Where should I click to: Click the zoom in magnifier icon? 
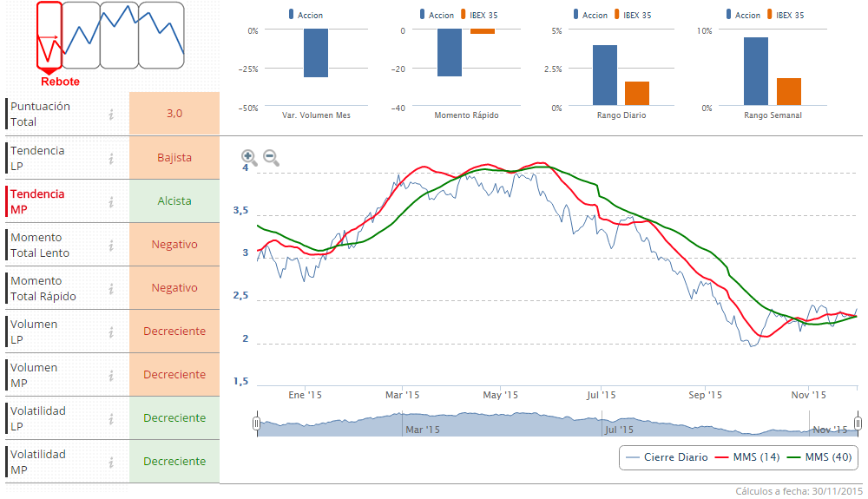(249, 158)
